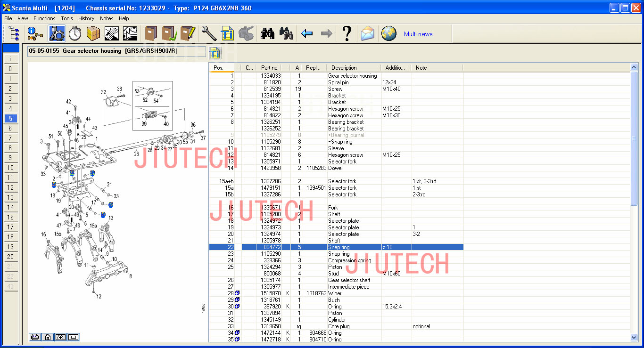Screen dimensions: 644x348
Task: Open the stopwatch standard times icon
Action: [x=75, y=33]
